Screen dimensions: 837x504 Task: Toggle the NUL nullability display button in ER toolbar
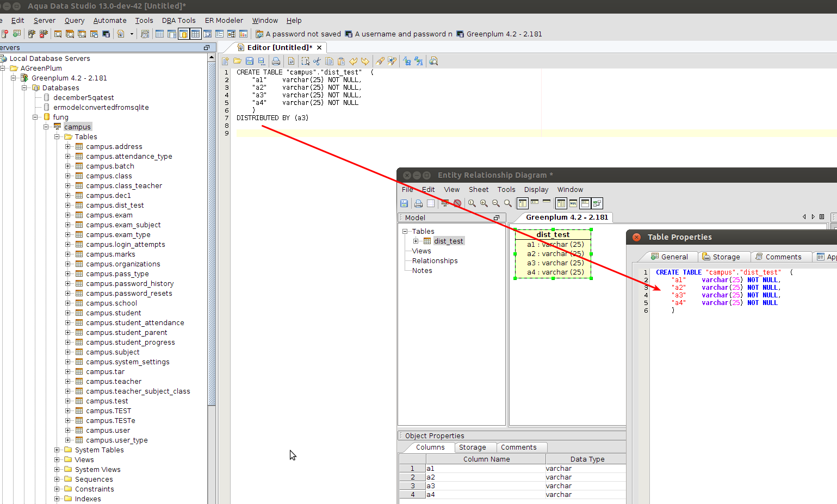pos(573,203)
